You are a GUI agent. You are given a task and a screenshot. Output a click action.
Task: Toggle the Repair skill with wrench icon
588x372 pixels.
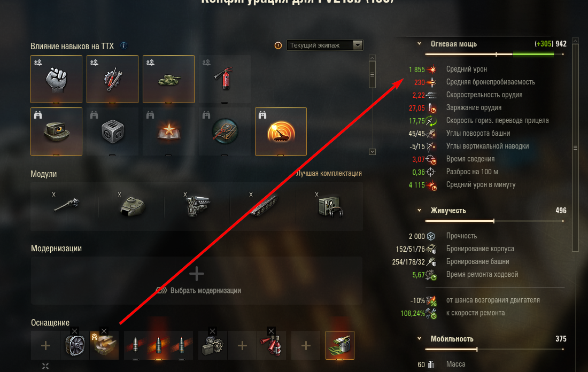(x=112, y=79)
